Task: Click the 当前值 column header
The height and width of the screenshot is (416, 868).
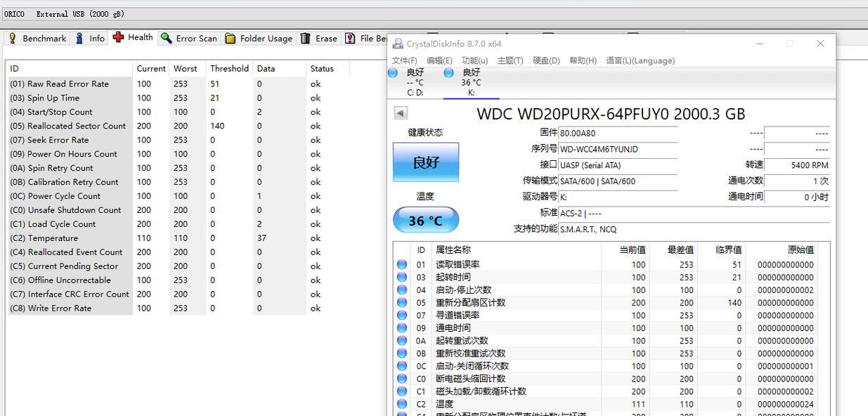Action: pyautogui.click(x=625, y=249)
